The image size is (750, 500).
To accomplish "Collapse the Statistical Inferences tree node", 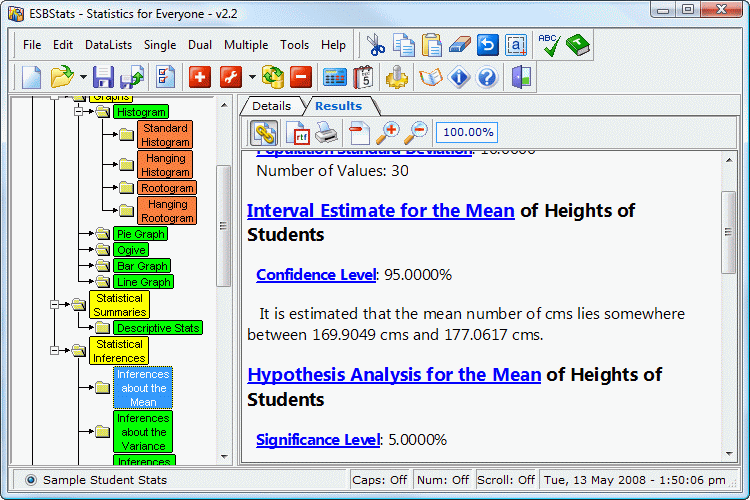I will point(53,351).
